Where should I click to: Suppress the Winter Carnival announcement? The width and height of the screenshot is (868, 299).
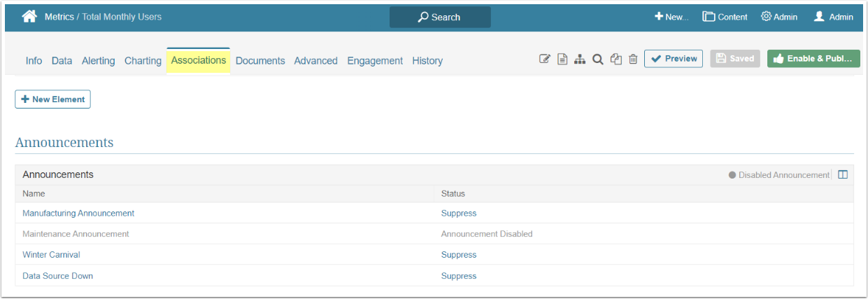point(459,255)
